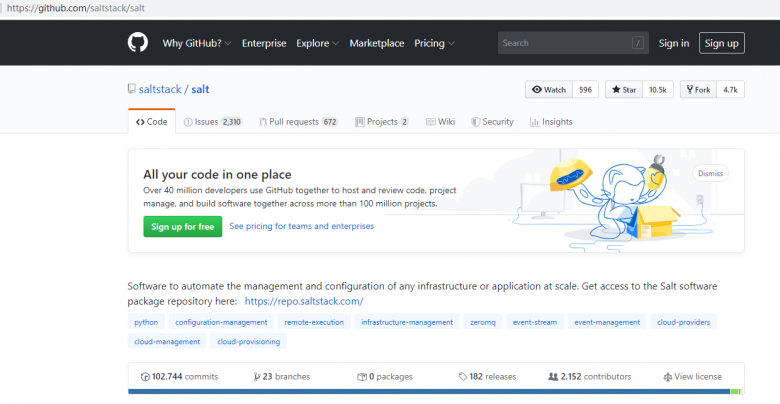Click the commits history icon

[145, 377]
